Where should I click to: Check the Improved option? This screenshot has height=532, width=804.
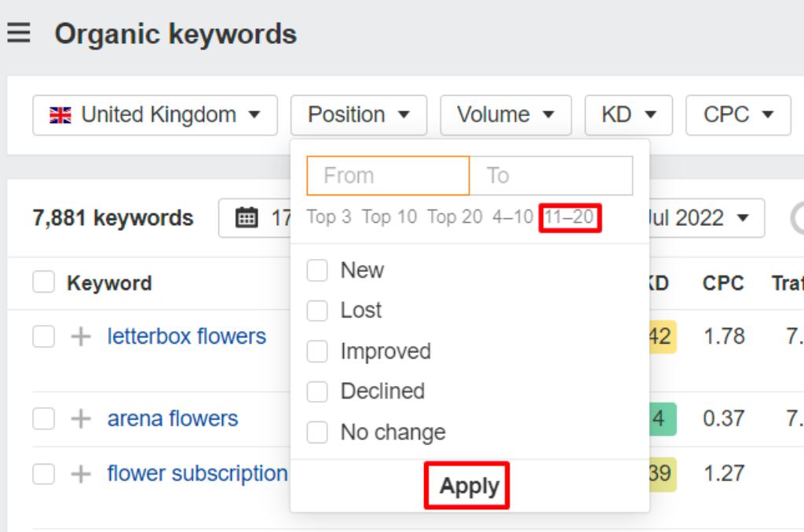(x=317, y=352)
